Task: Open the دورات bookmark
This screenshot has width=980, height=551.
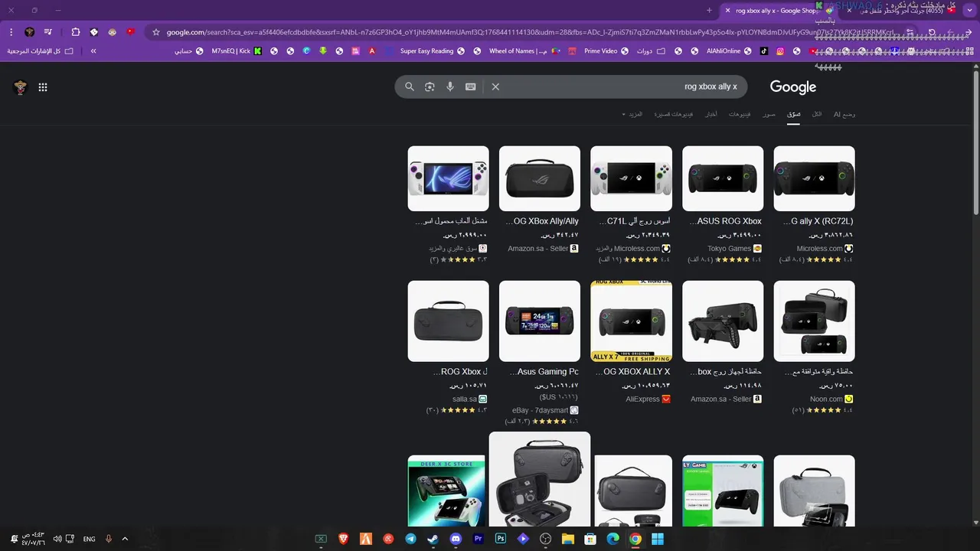Action: (651, 51)
